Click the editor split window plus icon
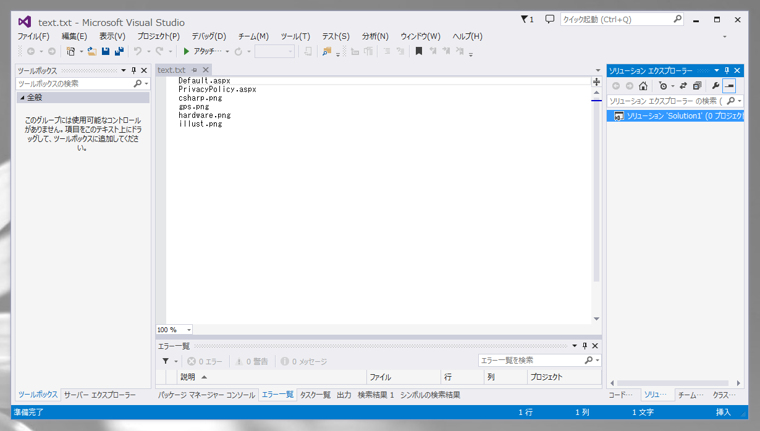The height and width of the screenshot is (431, 760). tap(596, 82)
